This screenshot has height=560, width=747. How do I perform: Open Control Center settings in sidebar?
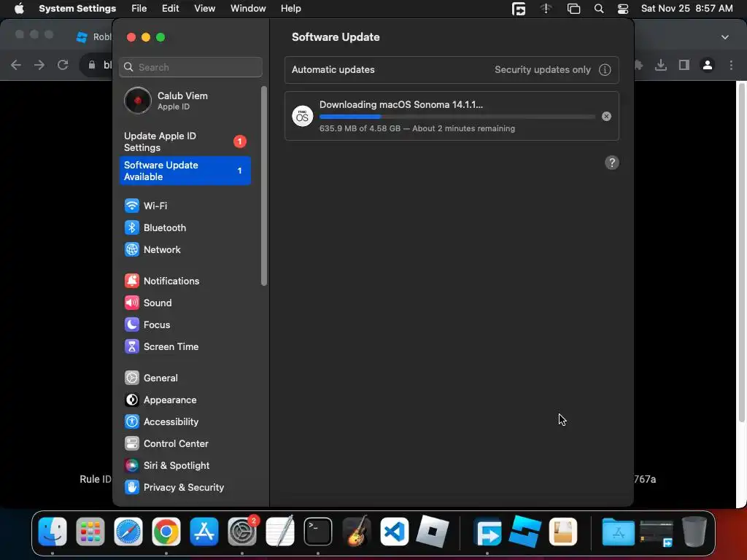(185, 444)
